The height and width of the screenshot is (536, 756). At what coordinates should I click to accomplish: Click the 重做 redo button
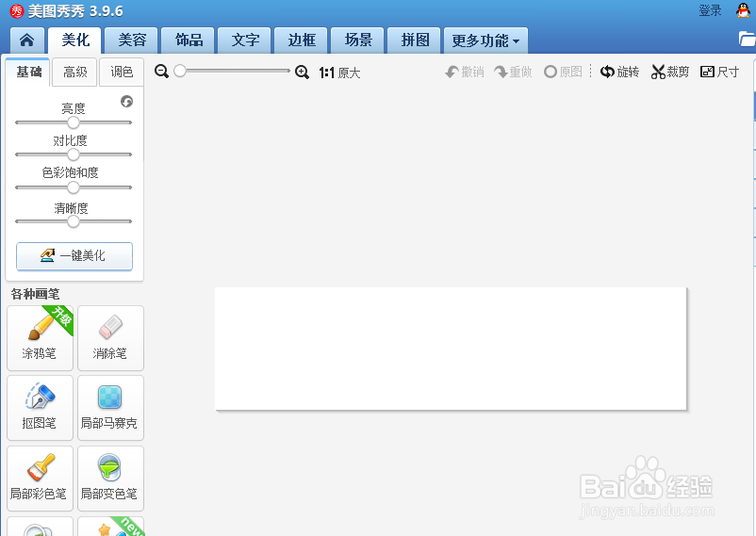click(x=513, y=72)
